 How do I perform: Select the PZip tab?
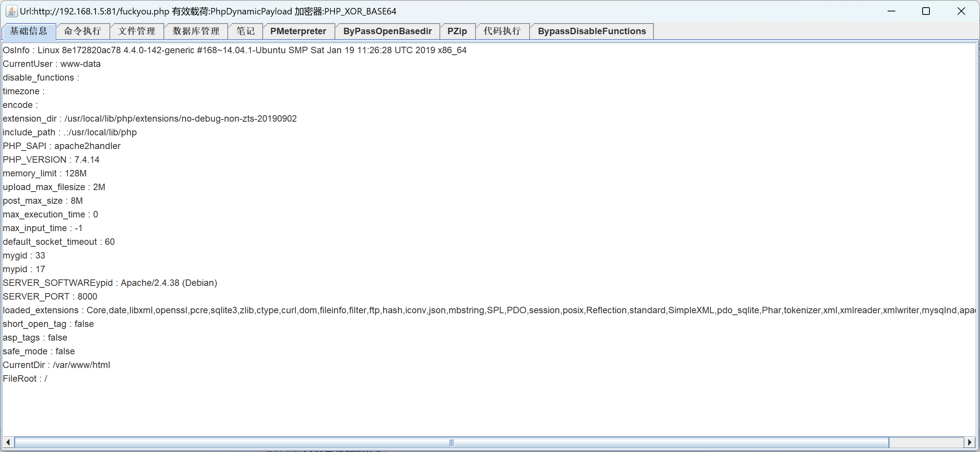[x=457, y=31]
